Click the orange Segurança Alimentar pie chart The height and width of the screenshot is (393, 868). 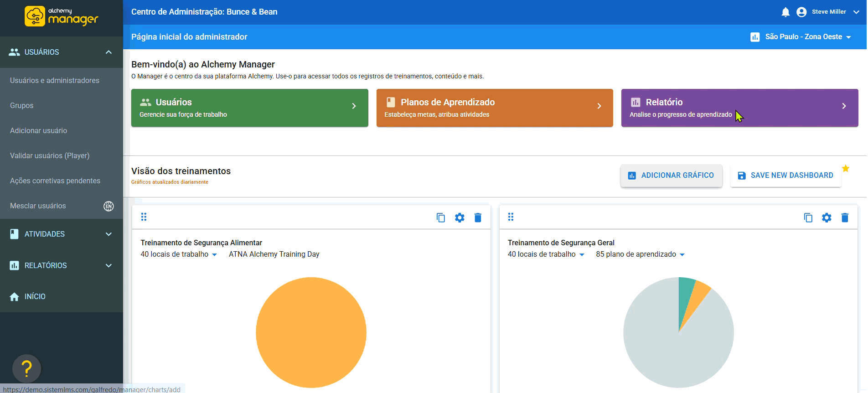click(x=311, y=332)
